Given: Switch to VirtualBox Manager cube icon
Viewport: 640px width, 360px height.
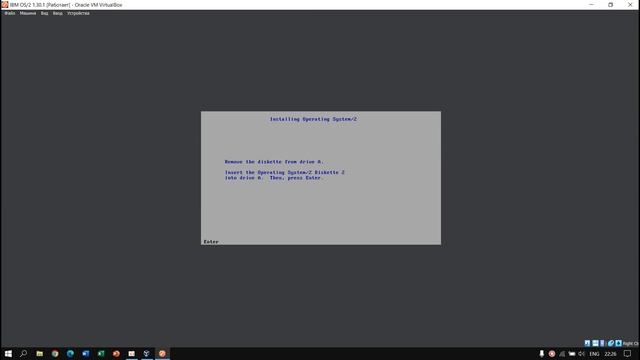Looking at the screenshot, I should tap(147, 353).
